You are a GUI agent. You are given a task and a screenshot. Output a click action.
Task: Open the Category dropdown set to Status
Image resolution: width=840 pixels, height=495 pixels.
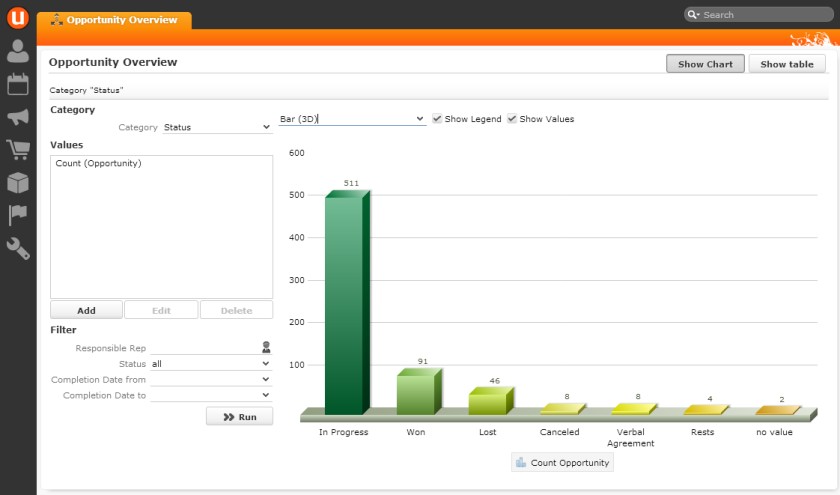[x=217, y=128]
